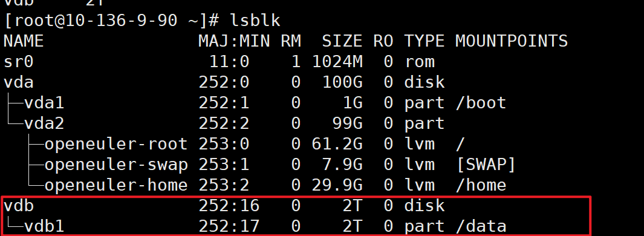Click the sr0 device name
The height and width of the screenshot is (236, 644).
coord(18,62)
